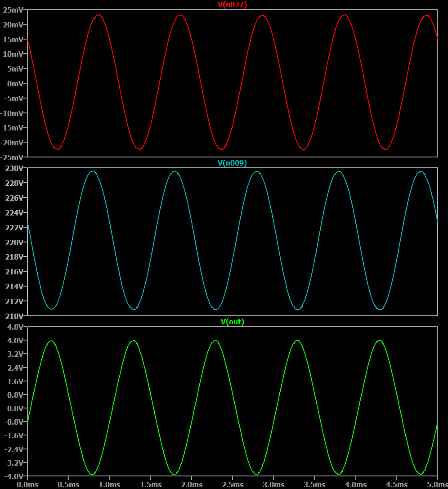Click the 5.0ms time axis label
The width and height of the screenshot is (448, 489).
click(x=436, y=485)
